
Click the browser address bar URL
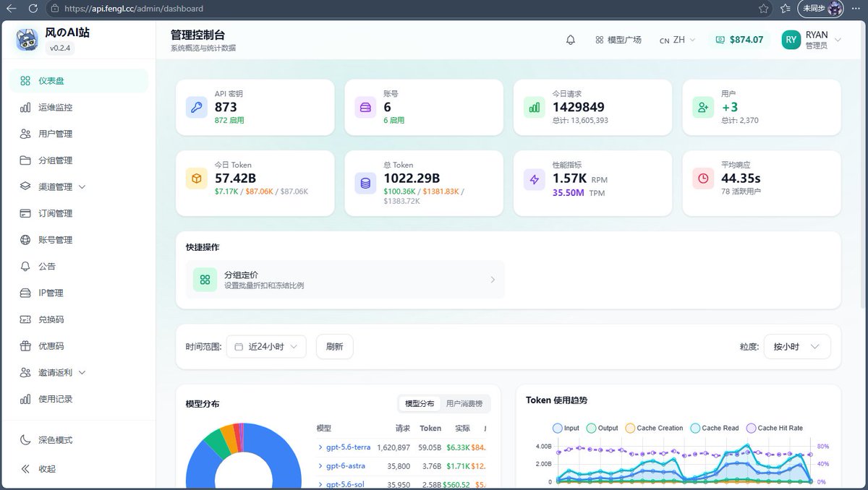(x=134, y=9)
